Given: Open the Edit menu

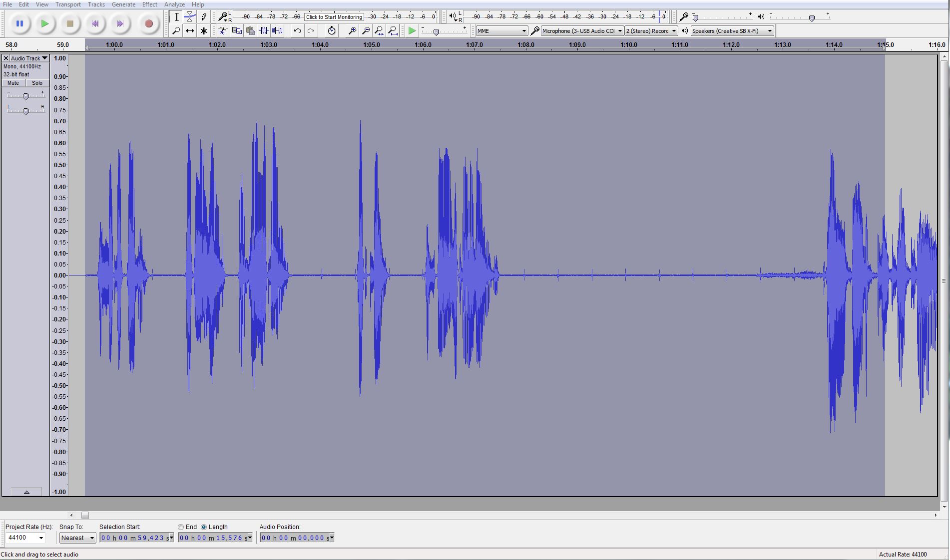Looking at the screenshot, I should pos(24,4).
